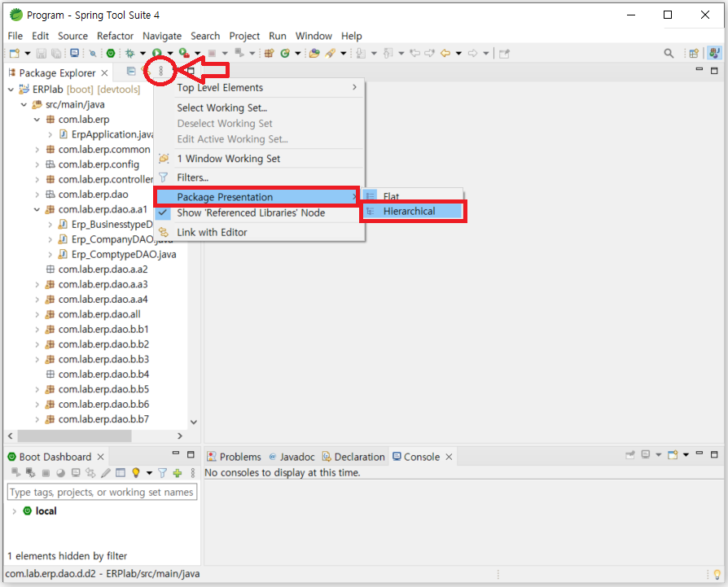Collapse the ERPlab project node

click(11, 90)
